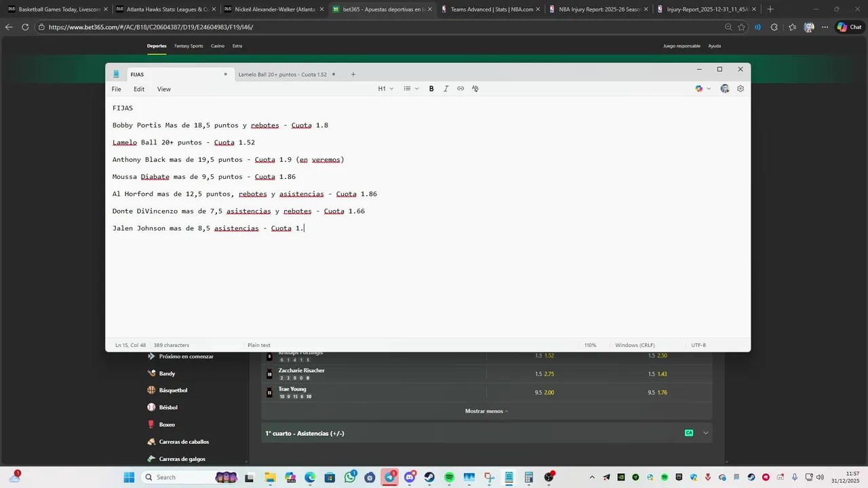The height and width of the screenshot is (488, 868).
Task: Launch Calculator from the taskbar
Action: [528, 477]
